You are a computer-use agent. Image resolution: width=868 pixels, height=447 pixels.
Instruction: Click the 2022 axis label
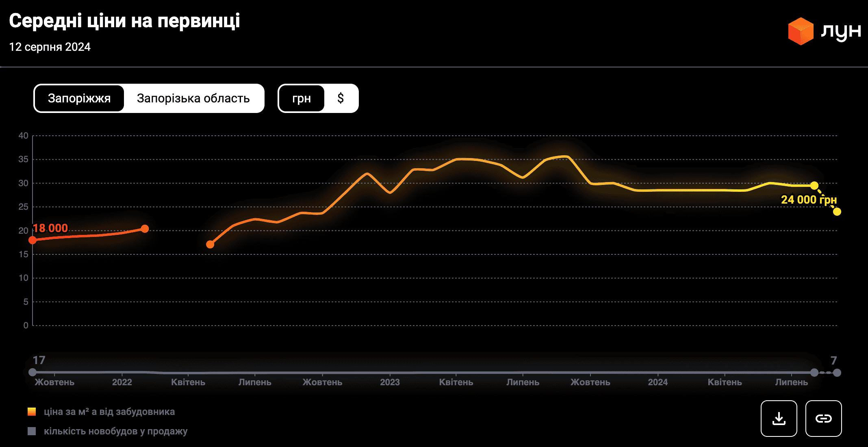coord(122,382)
